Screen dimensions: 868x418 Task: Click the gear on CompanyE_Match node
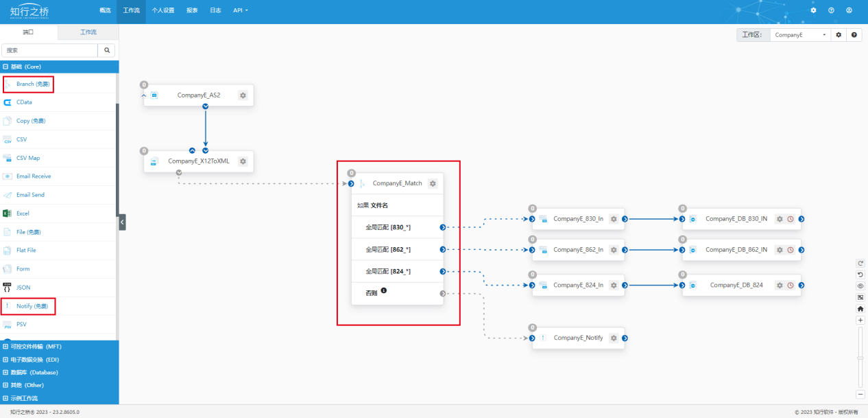coord(433,183)
